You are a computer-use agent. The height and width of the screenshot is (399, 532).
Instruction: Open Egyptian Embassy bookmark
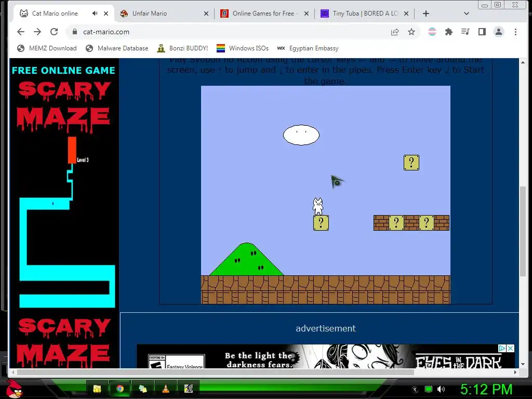[308, 48]
